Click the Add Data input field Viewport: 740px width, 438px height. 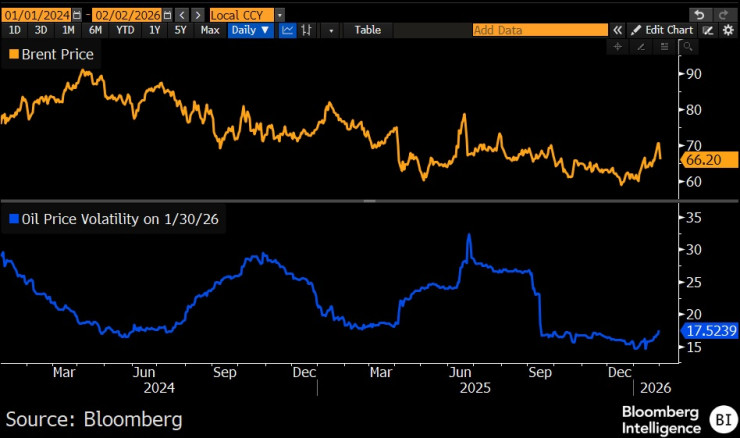(538, 30)
